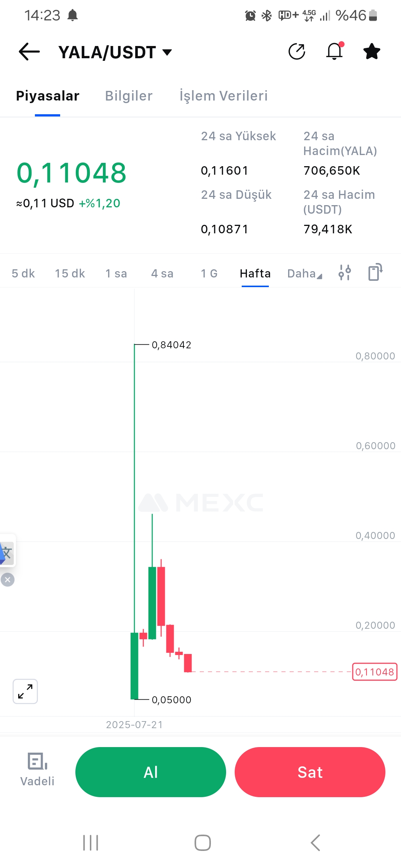Open Vadeli futures icon
Screen dimensions: 401x868
37,769
